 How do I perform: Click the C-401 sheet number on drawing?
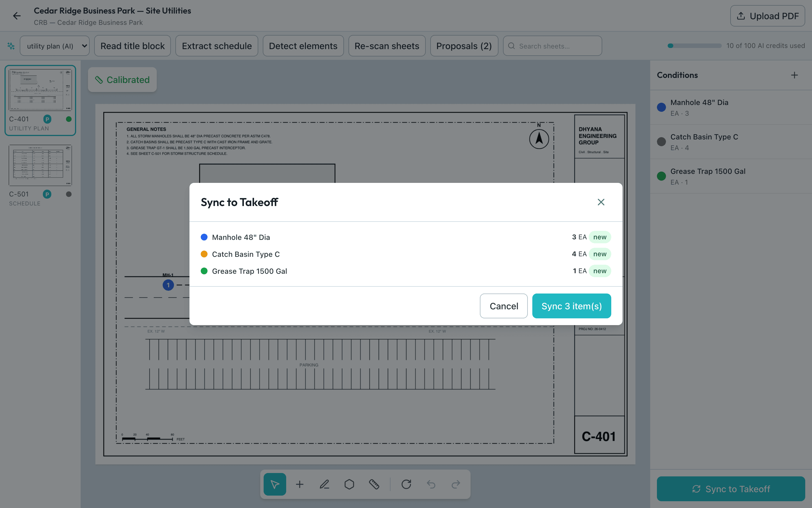tap(599, 436)
